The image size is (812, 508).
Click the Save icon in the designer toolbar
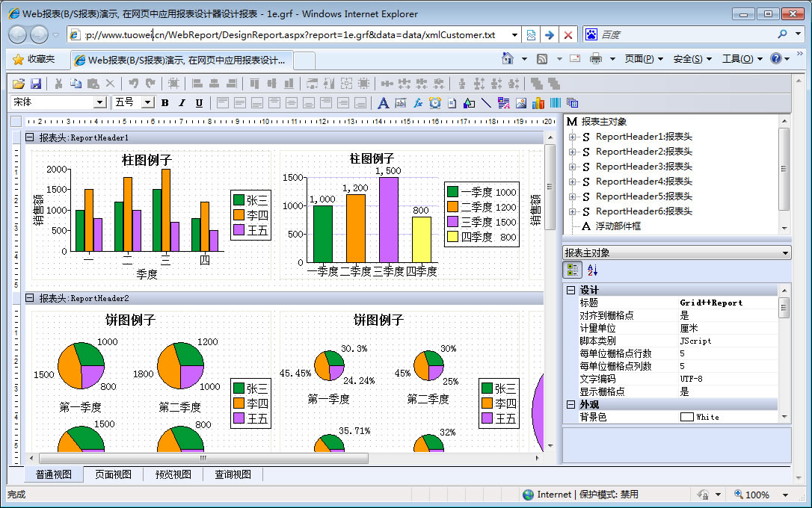35,84
